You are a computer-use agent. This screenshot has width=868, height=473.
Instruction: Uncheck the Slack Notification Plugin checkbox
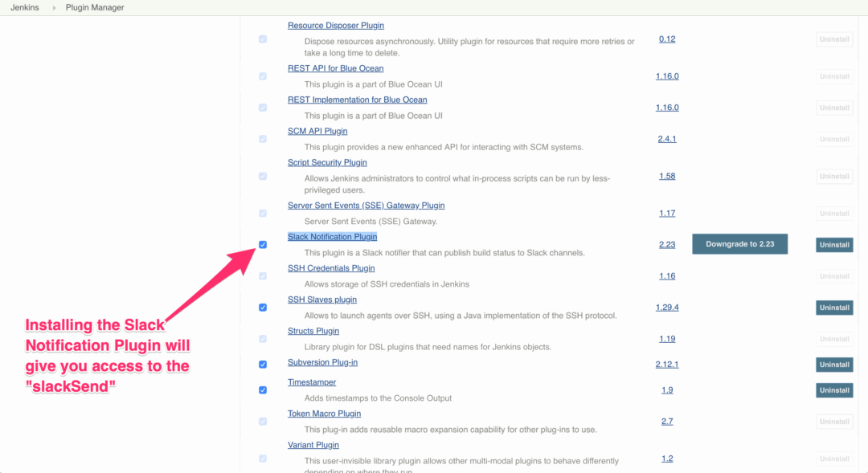[263, 245]
